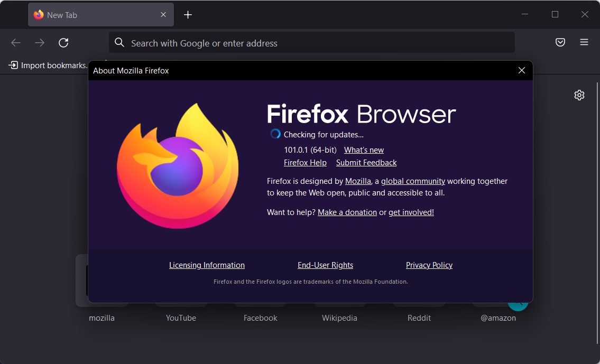600x364 pixels.
Task: Open the YouTube shortcut
Action: click(181, 318)
